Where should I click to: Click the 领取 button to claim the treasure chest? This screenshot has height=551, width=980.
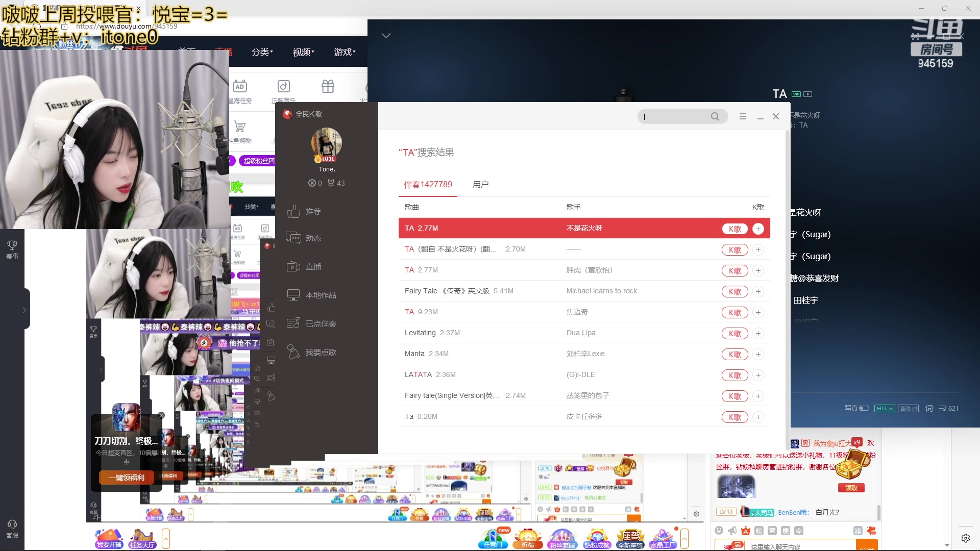click(851, 488)
